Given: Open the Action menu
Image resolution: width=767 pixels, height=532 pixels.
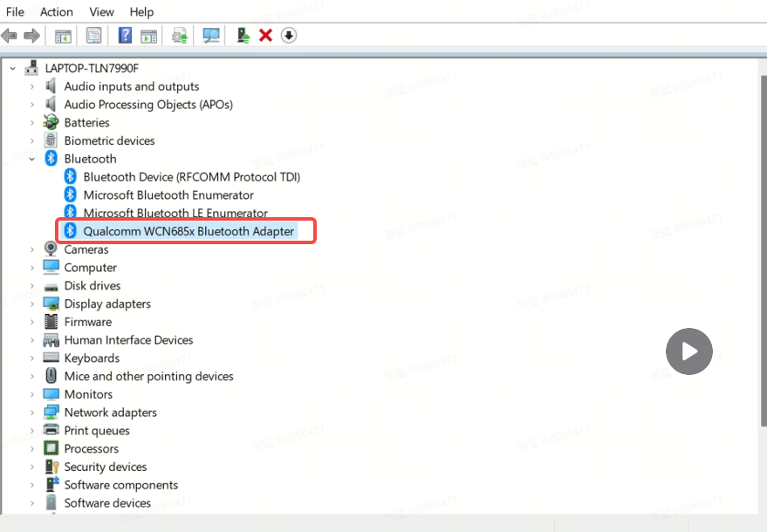Looking at the screenshot, I should click(57, 11).
